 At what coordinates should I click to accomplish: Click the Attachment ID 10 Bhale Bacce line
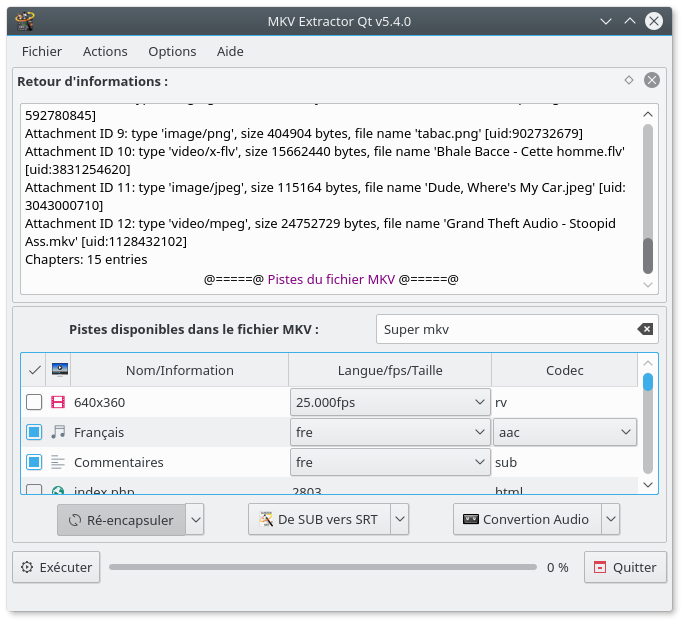(x=325, y=160)
